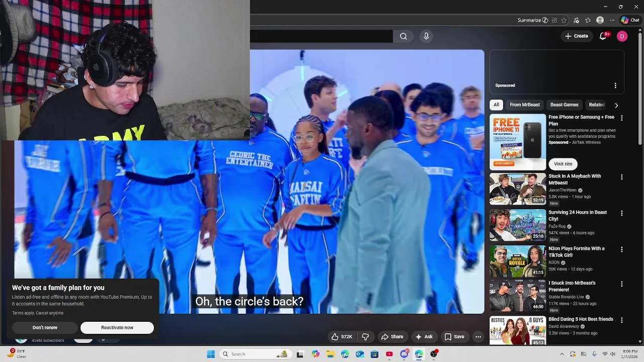Select the All filter chip

point(496,105)
